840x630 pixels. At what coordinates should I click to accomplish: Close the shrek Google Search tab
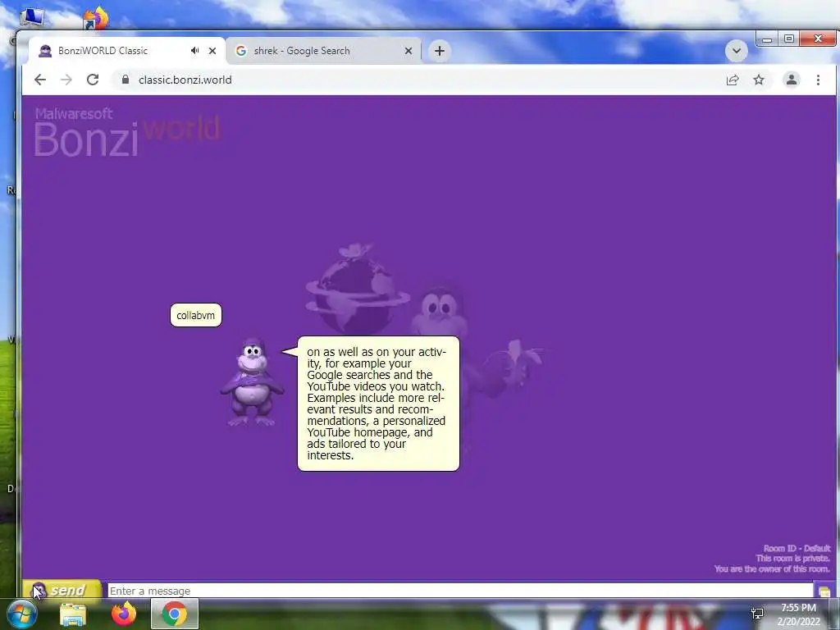pyautogui.click(x=409, y=51)
